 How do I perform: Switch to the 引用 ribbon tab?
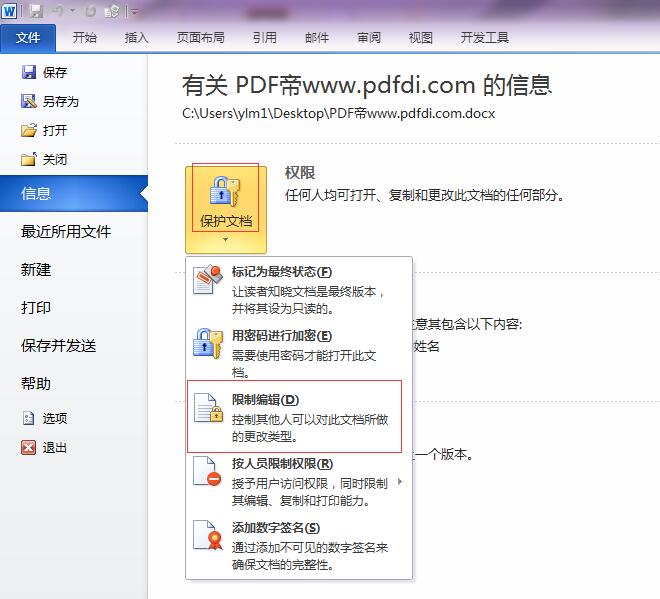(264, 38)
